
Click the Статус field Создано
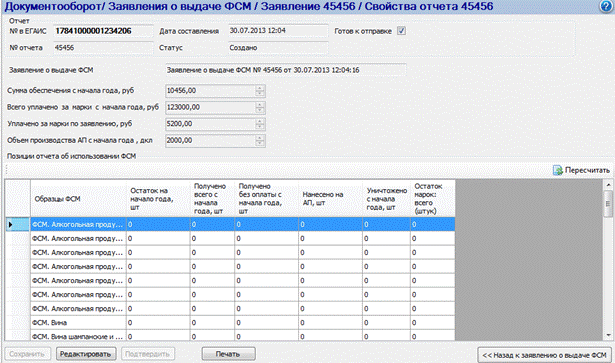click(278, 48)
